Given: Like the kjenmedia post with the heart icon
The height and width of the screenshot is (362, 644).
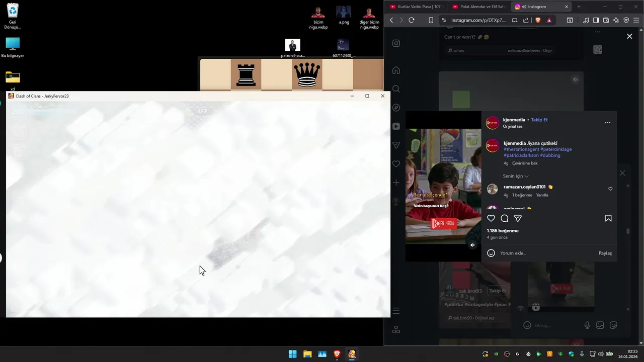Looking at the screenshot, I should point(491,218).
